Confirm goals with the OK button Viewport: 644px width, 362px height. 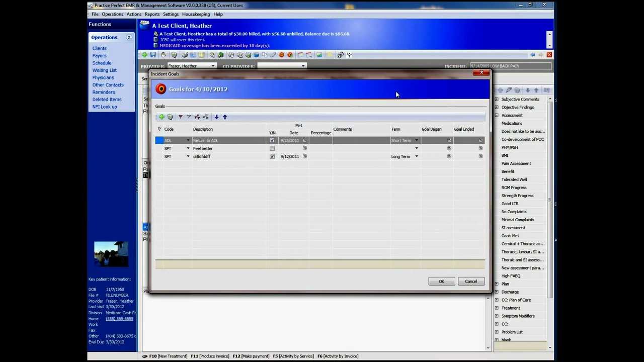coord(441,281)
